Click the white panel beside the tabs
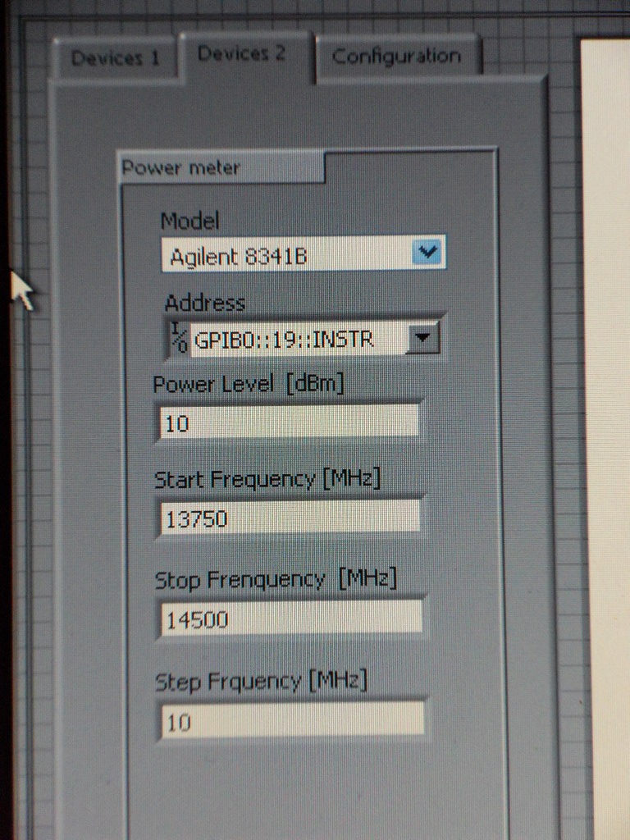630x840 pixels. pyautogui.click(x=605, y=428)
